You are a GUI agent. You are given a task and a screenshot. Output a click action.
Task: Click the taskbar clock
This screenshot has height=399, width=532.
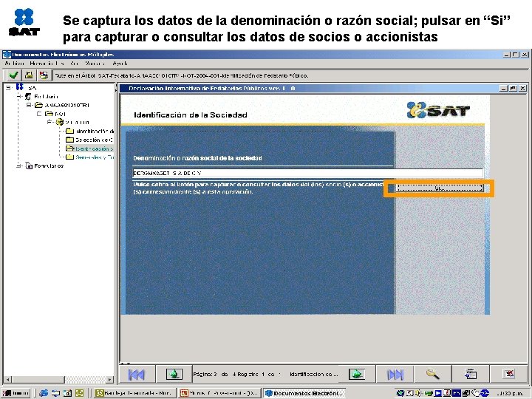(511, 394)
